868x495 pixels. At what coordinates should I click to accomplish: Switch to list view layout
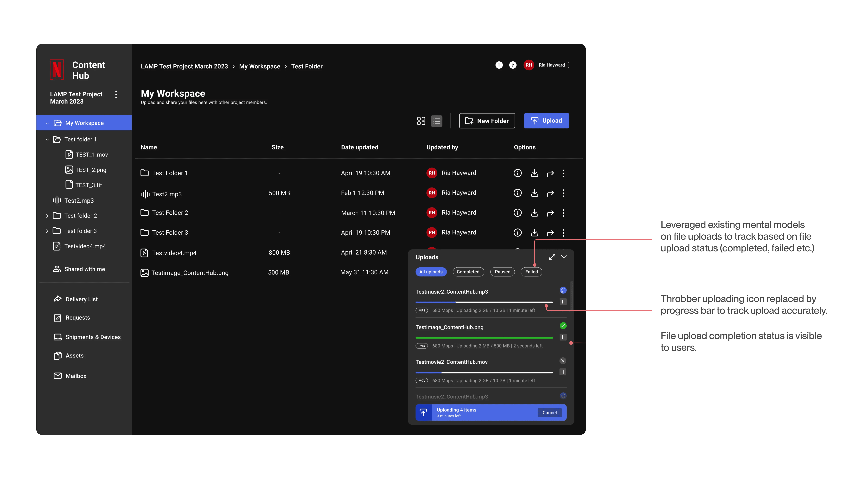pyautogui.click(x=436, y=121)
